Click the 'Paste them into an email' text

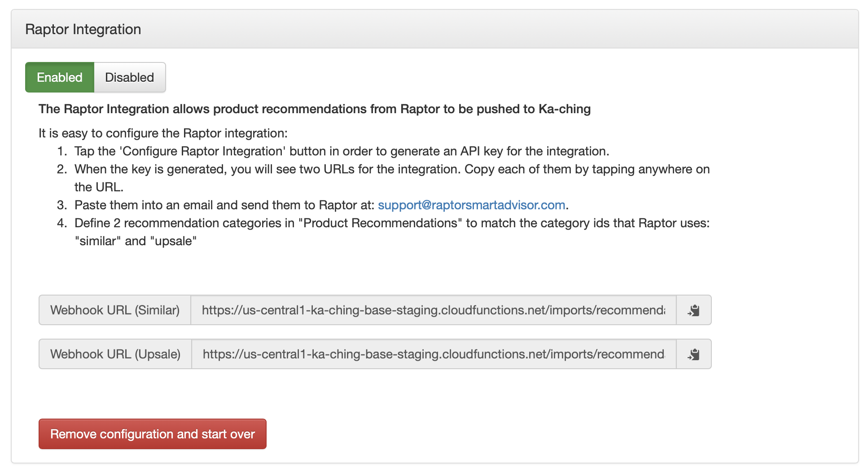pyautogui.click(x=224, y=205)
